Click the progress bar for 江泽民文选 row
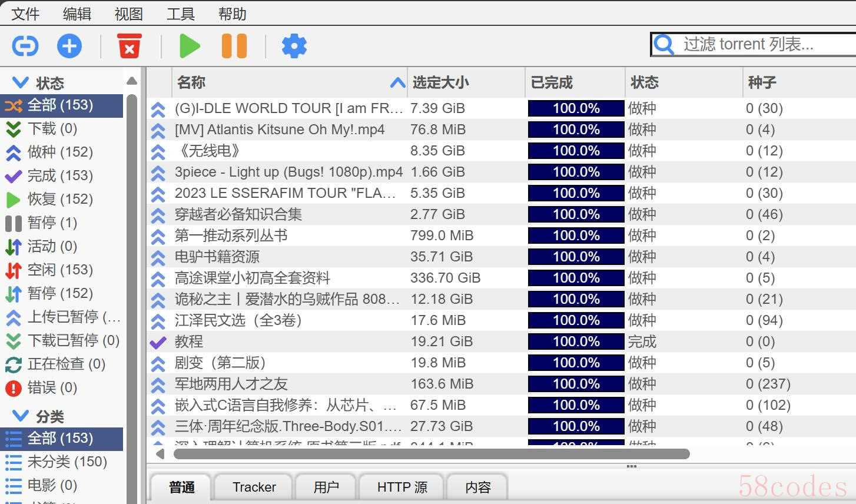This screenshot has width=856, height=504. pyautogui.click(x=576, y=320)
